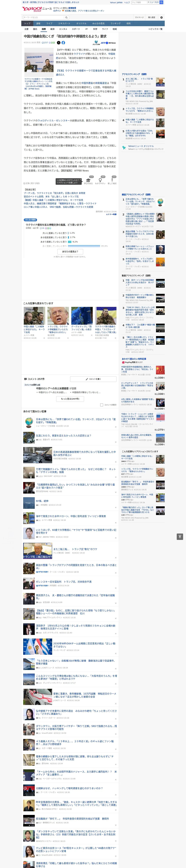Viewport: 186px width, 868px height.
Task: Click the pencil コメントを書く button
Action: coord(93,379)
